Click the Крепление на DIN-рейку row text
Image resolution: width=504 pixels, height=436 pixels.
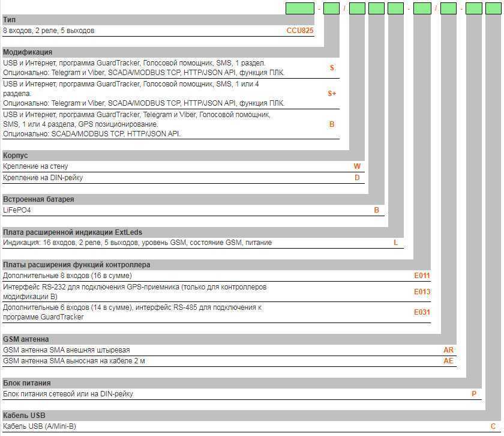(43, 178)
